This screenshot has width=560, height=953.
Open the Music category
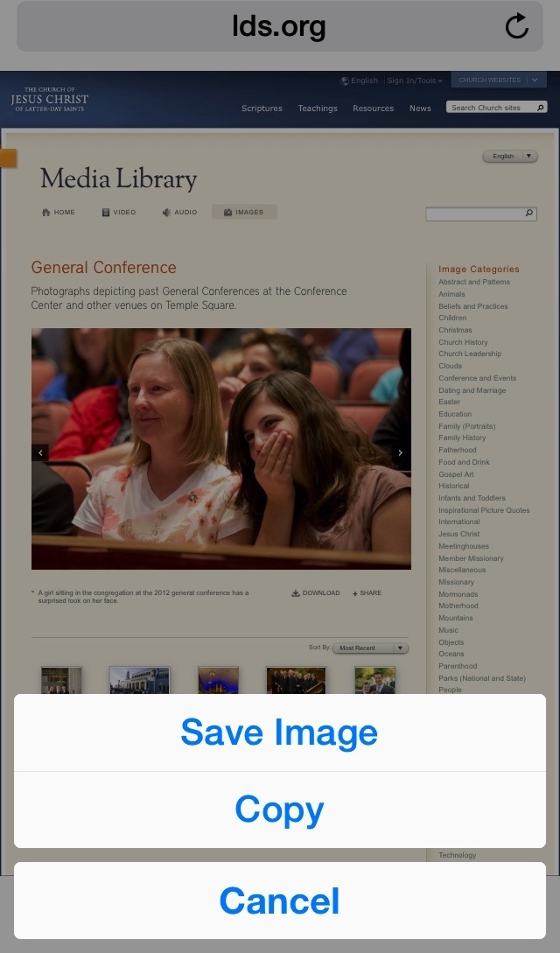(448, 630)
